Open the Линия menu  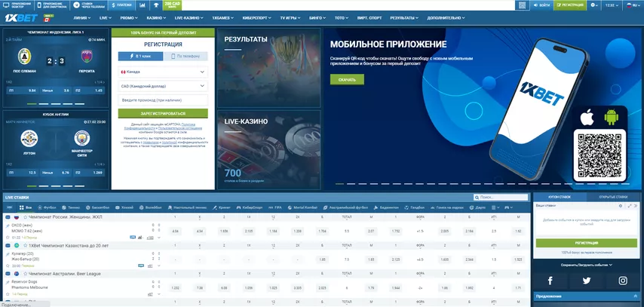[x=82, y=18]
